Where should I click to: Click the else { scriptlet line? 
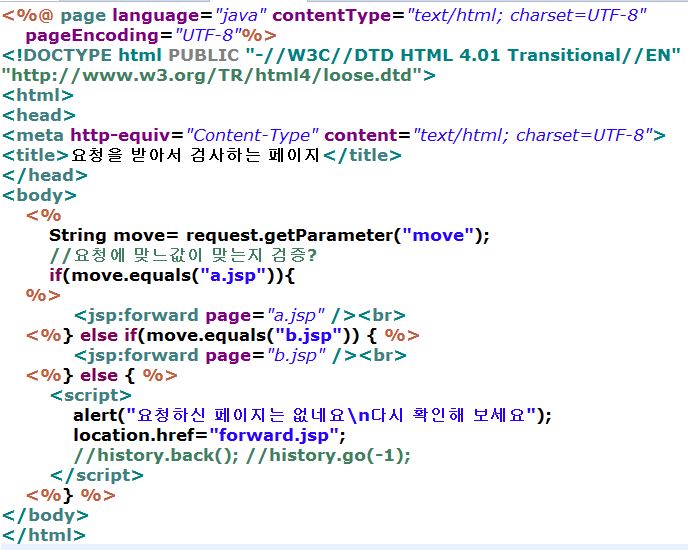pyautogui.click(x=102, y=375)
